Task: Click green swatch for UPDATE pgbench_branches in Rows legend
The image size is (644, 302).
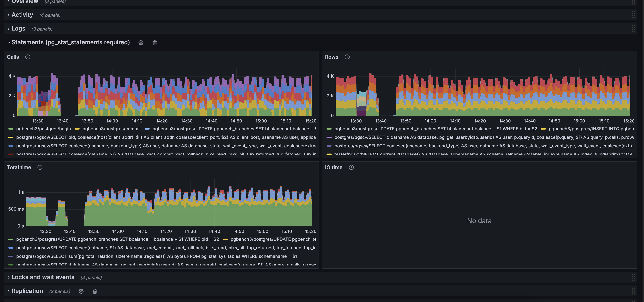Action: [x=329, y=129]
